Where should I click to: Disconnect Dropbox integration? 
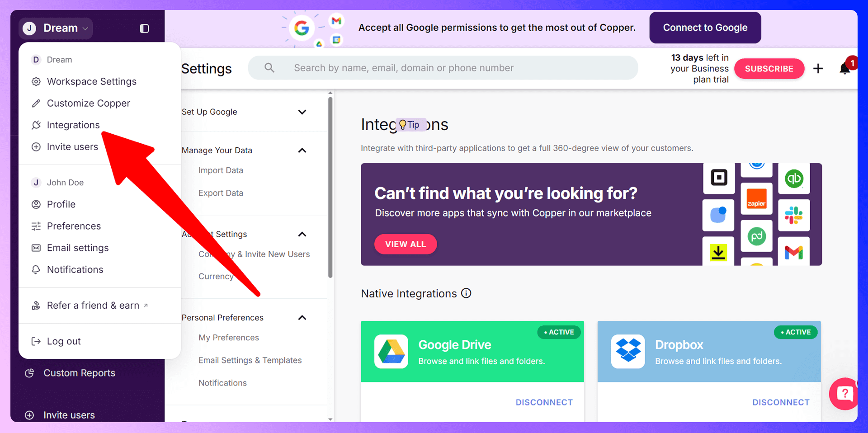click(781, 402)
